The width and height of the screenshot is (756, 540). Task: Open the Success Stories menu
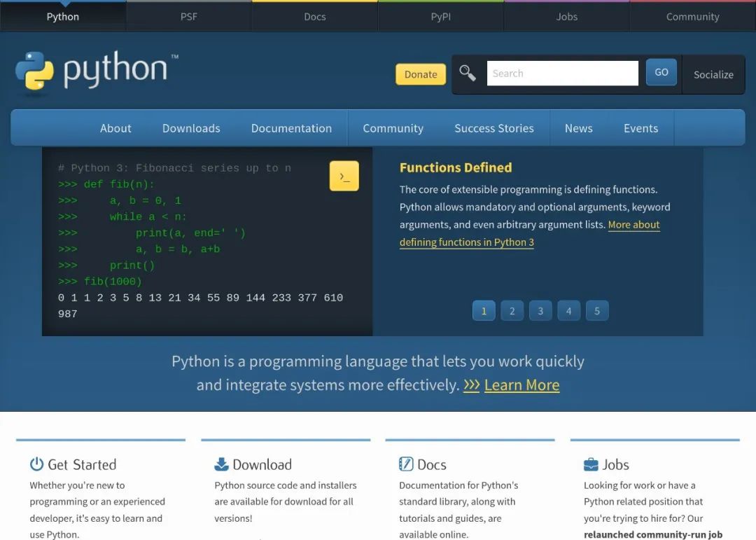coord(494,128)
